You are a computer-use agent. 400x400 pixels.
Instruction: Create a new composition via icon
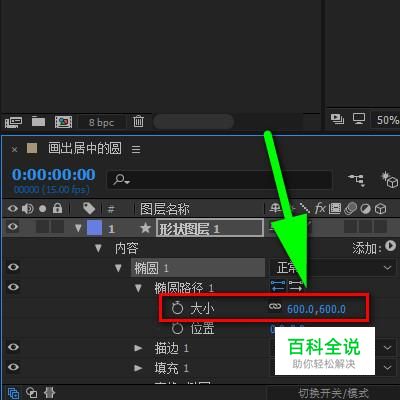[x=63, y=122]
